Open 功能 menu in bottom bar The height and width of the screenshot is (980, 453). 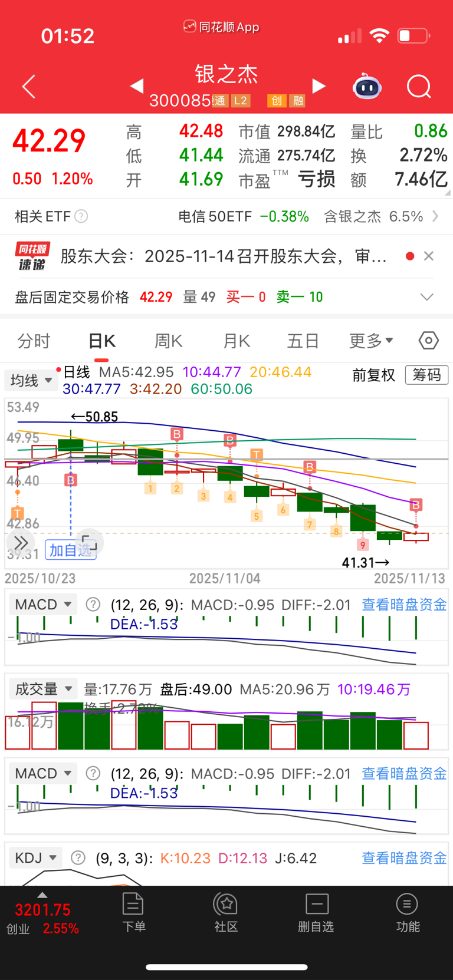408,913
